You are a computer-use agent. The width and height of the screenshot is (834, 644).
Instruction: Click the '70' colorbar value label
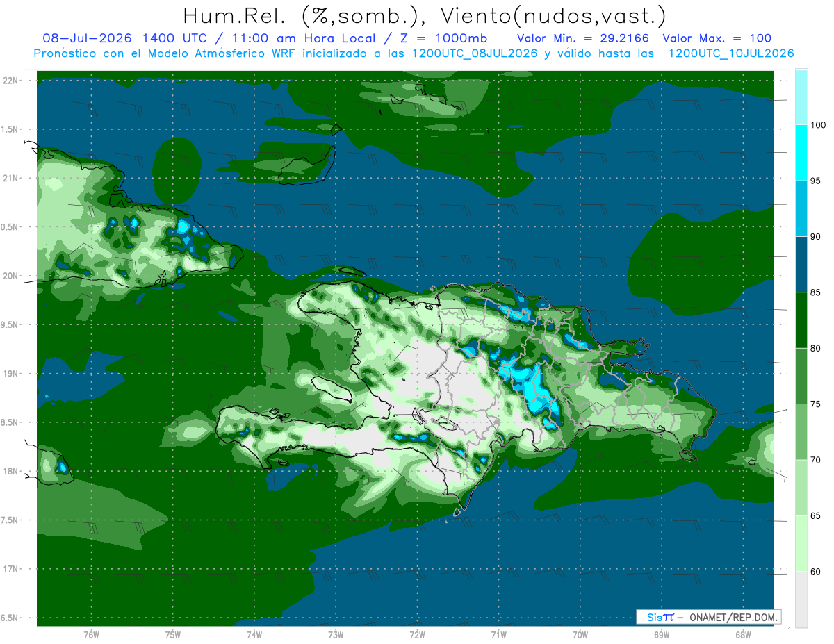pos(816,460)
